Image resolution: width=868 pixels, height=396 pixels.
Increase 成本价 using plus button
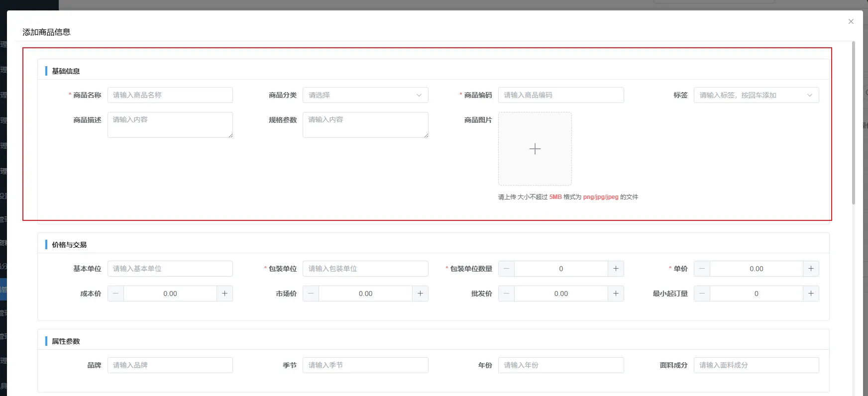tap(224, 294)
